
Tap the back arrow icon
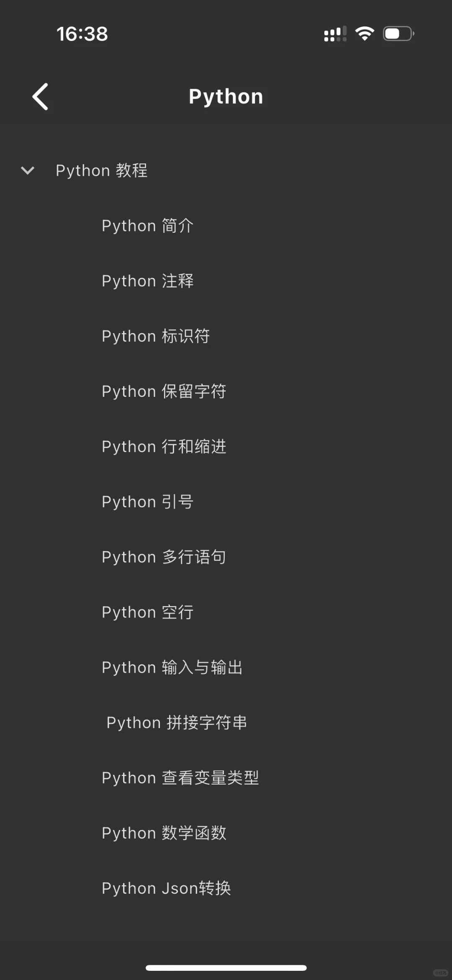[40, 97]
